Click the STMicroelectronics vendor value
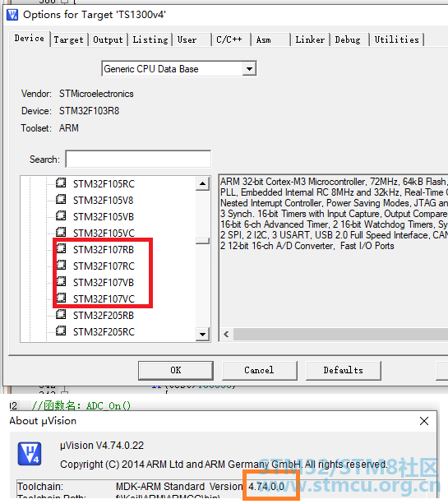This screenshot has width=448, height=504. coord(96,94)
